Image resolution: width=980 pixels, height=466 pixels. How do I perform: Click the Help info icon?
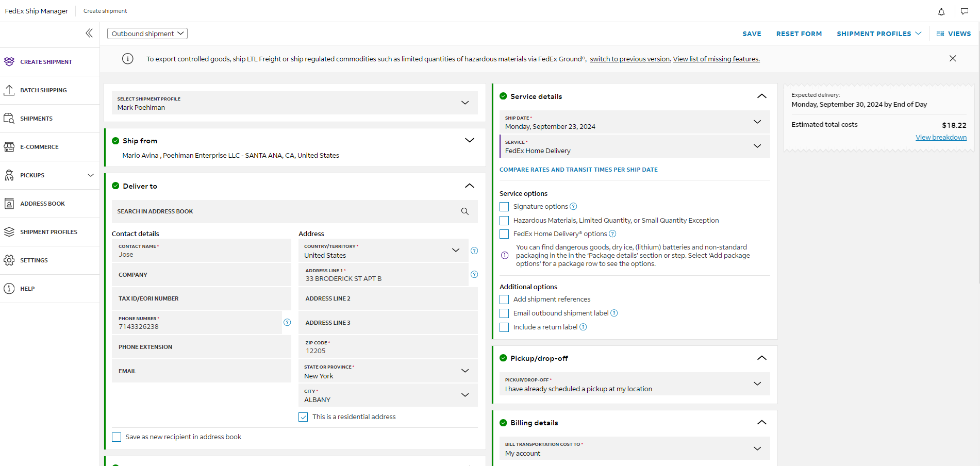point(9,289)
